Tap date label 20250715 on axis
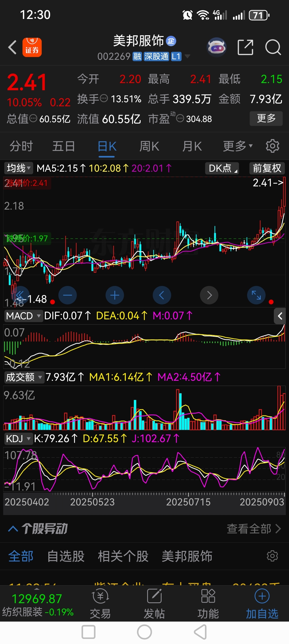The image size is (289, 644). pyautogui.click(x=188, y=502)
